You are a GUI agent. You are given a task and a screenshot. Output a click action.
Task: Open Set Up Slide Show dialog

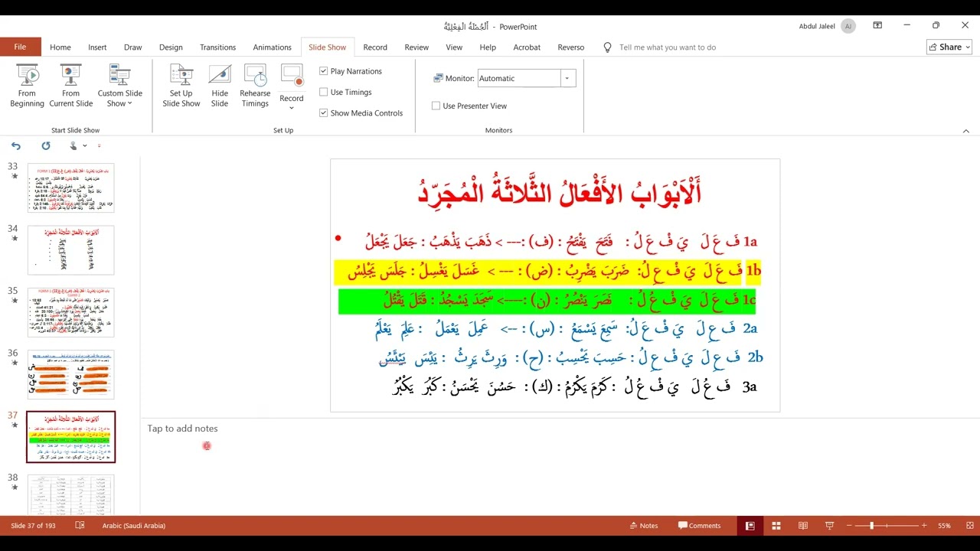[x=181, y=86]
